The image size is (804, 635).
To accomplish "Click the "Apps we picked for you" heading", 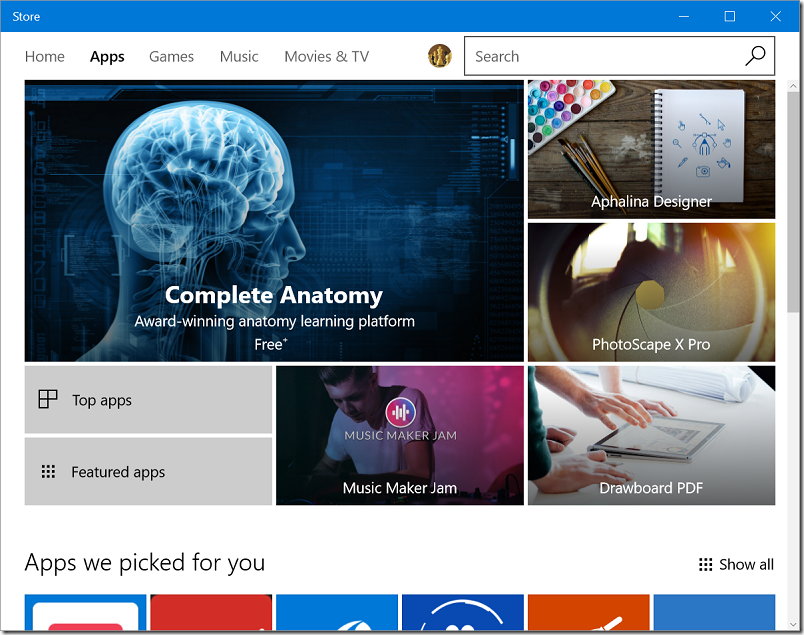I will coord(145,563).
